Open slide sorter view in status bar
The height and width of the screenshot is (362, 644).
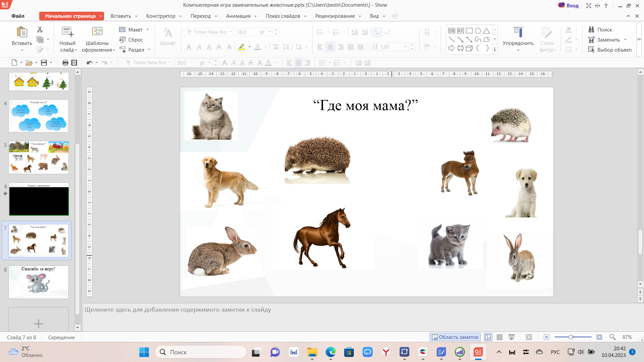(x=499, y=337)
